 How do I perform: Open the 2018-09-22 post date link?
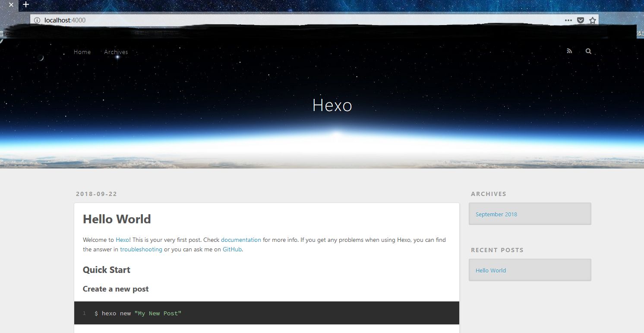[96, 194]
